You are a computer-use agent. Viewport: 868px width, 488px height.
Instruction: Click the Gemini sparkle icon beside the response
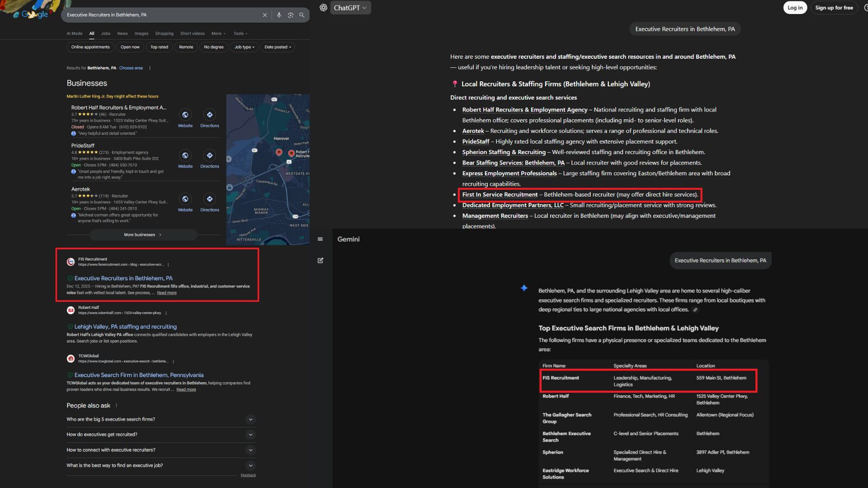pos(524,288)
